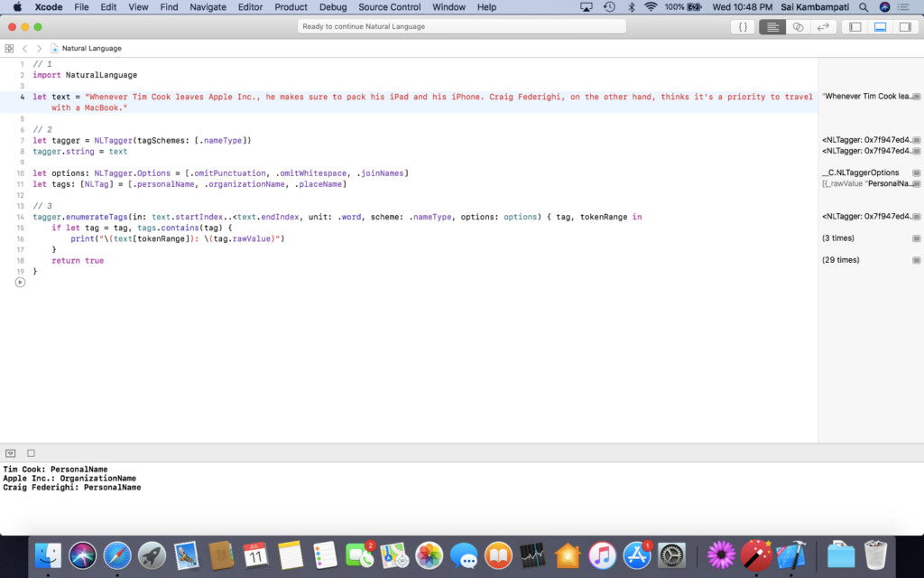The height and width of the screenshot is (578, 924).
Task: Open the Apple menu
Action: 17,7
